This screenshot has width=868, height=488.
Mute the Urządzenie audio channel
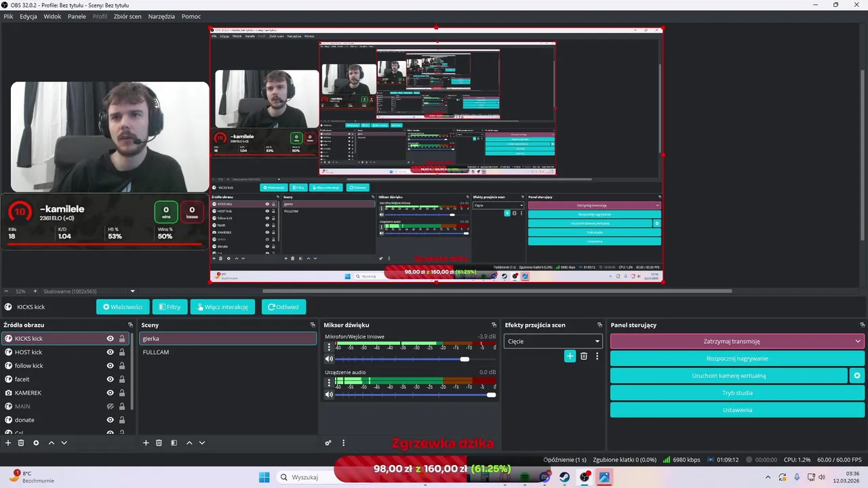(330, 394)
